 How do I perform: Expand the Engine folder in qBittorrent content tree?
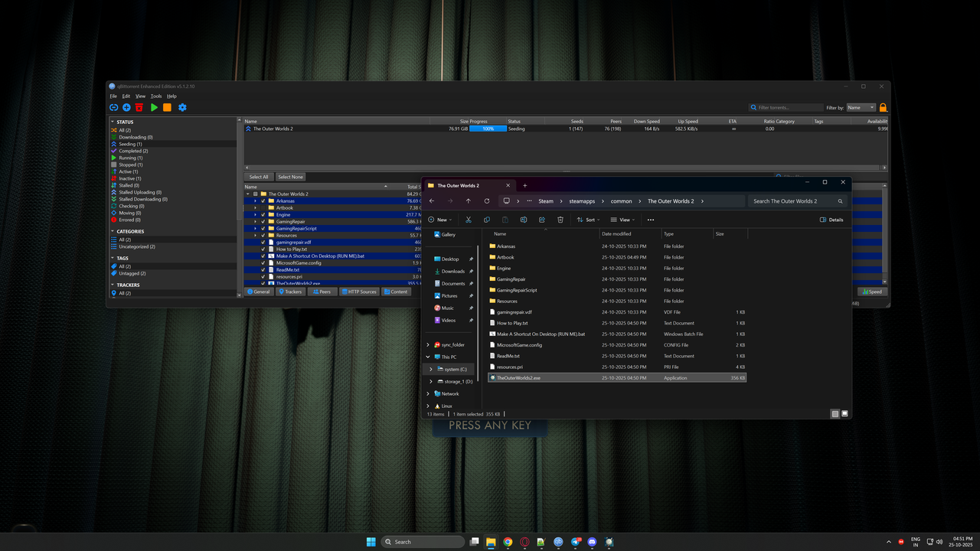tap(256, 214)
